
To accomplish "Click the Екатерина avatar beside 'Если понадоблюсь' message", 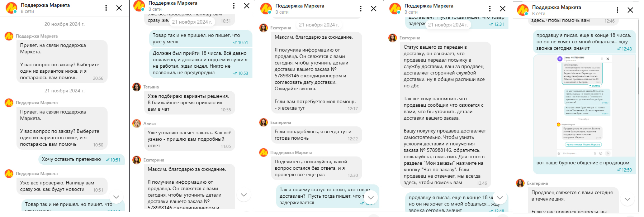I will click(x=264, y=122).
